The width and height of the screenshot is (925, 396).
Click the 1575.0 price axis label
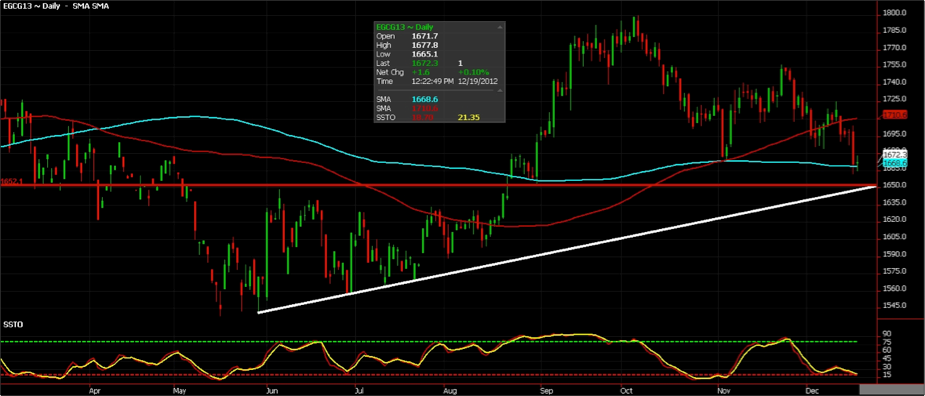(895, 271)
